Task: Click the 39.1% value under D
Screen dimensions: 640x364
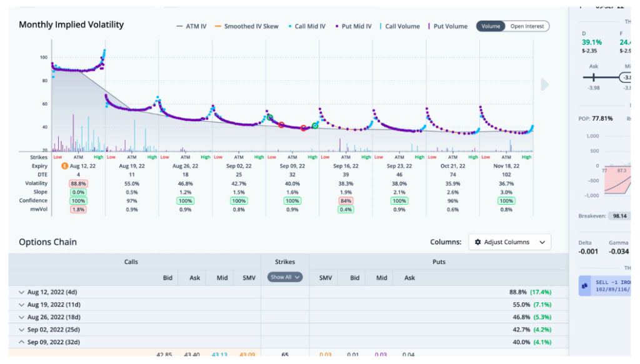Action: (x=591, y=42)
